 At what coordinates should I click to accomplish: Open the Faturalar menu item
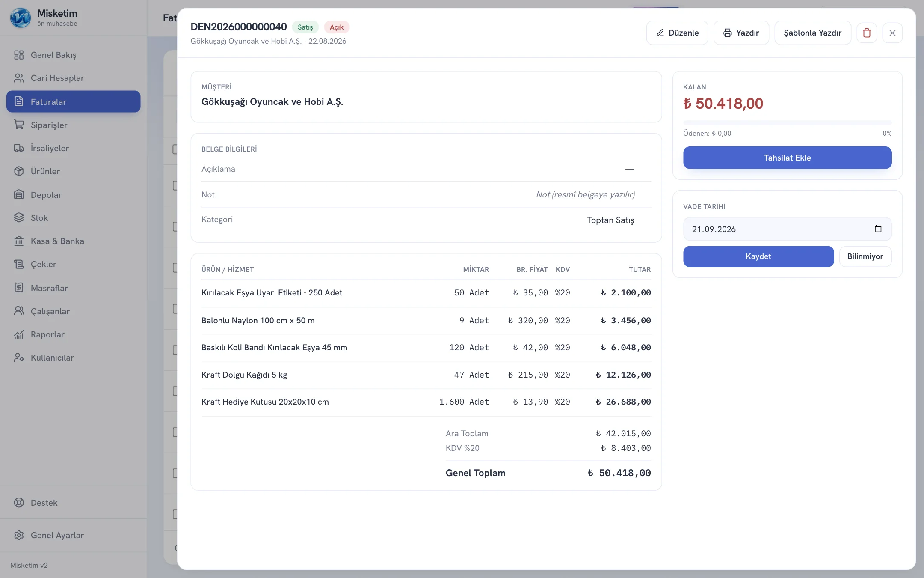pyautogui.click(x=74, y=101)
